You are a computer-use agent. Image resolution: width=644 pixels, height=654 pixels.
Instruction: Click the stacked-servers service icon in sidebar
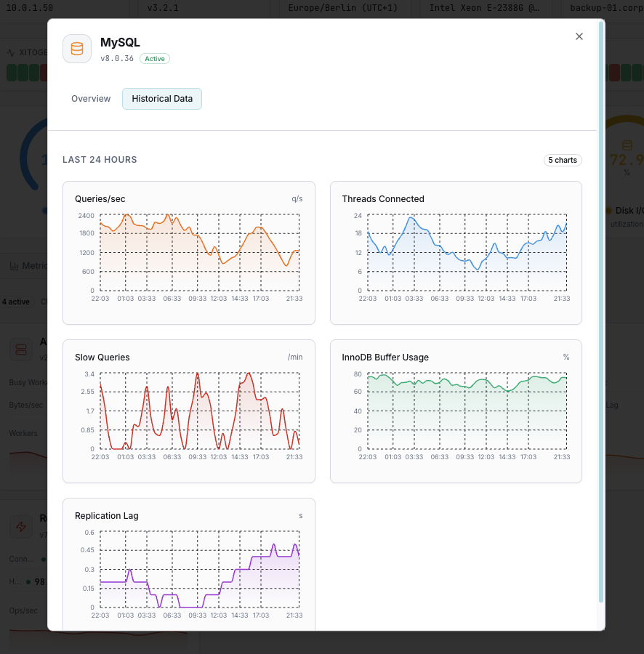tap(20, 349)
